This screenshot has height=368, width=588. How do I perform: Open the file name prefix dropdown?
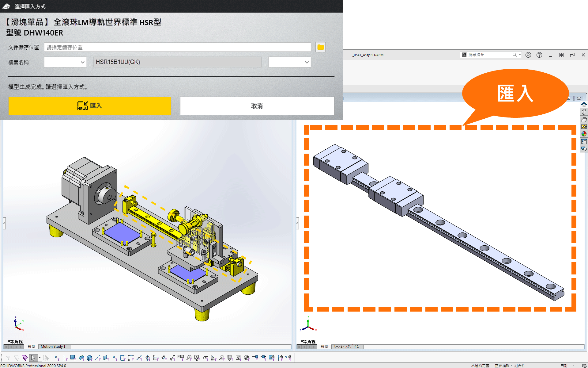click(65, 62)
